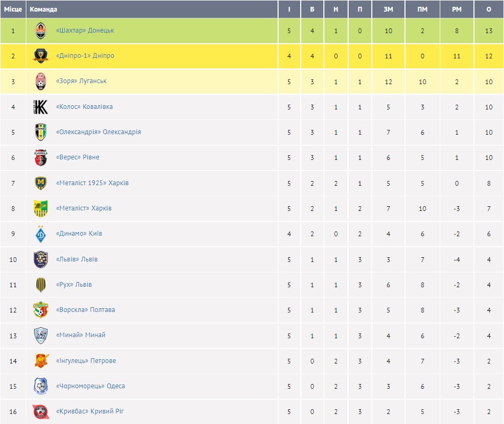Viewport: 504px width, 424px height.
Task: Click the Vorskla Poltava team crest
Action: click(x=41, y=310)
